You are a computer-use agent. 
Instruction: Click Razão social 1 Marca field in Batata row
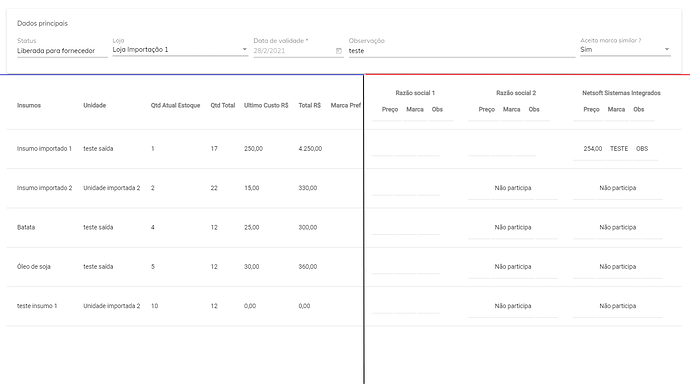405,228
